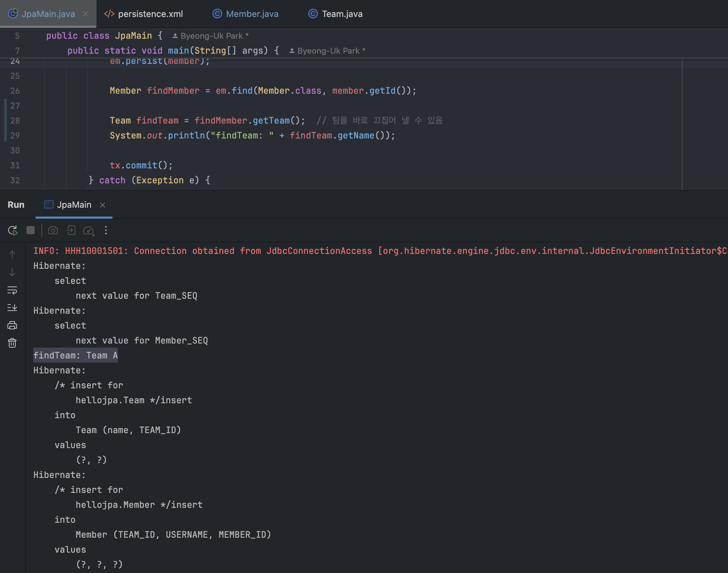This screenshot has width=728, height=573.
Task: Select the JpaMain run tab
Action: coord(74,205)
